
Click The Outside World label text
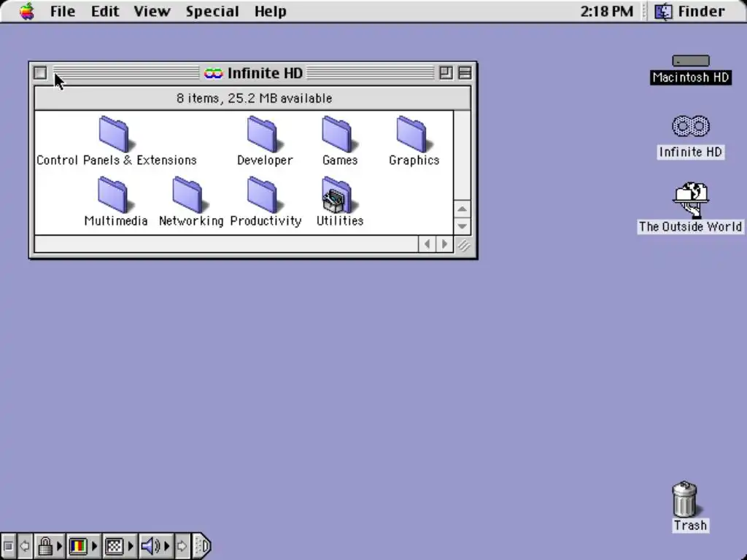[690, 226]
